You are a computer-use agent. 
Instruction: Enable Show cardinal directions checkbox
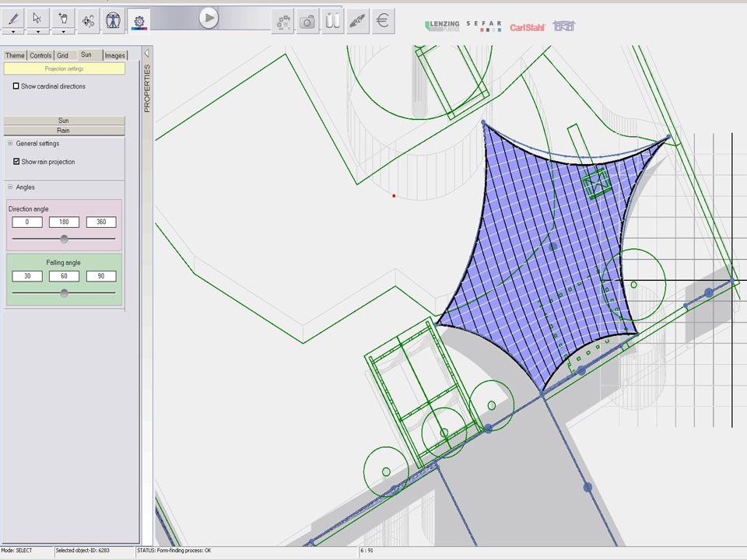[16, 86]
